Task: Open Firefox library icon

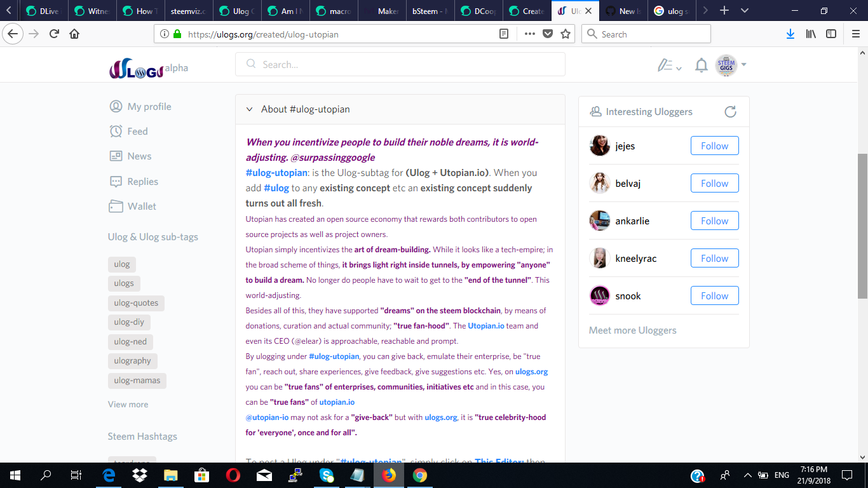Action: coord(811,34)
